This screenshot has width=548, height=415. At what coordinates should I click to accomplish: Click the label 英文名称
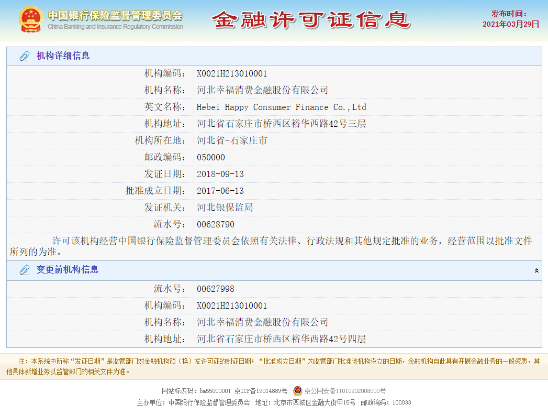pyautogui.click(x=165, y=107)
